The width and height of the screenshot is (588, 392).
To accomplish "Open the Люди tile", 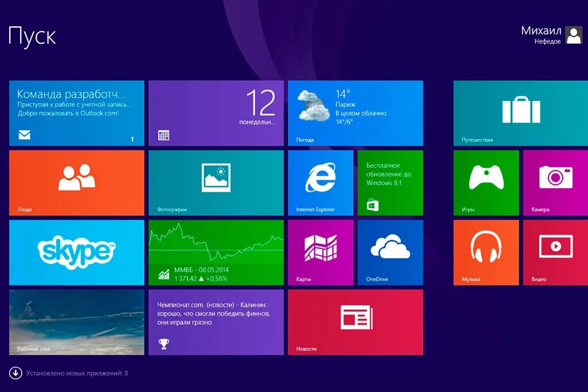I will coord(76,183).
